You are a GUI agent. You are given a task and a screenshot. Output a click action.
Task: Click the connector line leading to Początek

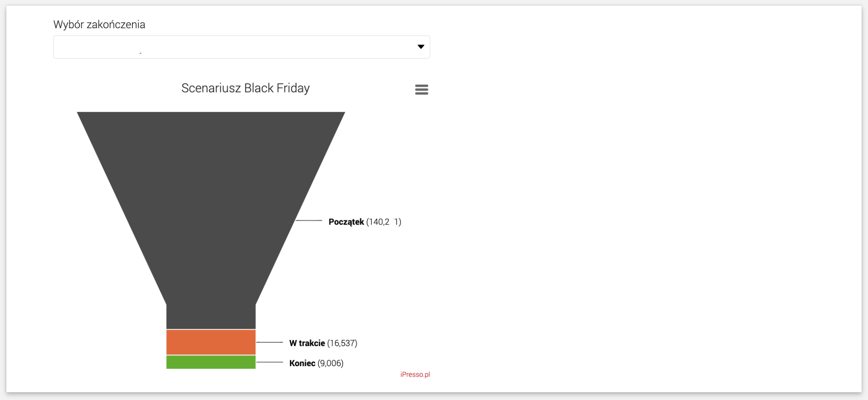point(309,221)
